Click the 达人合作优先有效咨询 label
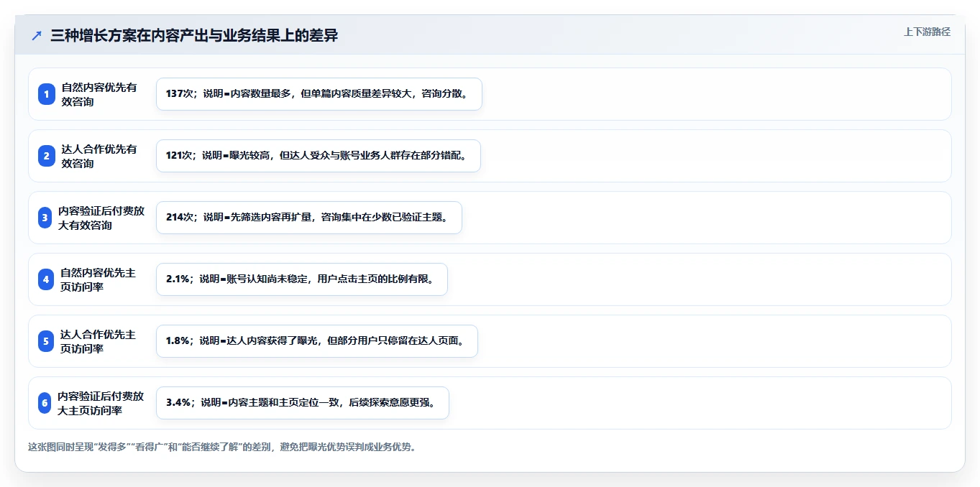The width and height of the screenshot is (980, 487). click(99, 156)
